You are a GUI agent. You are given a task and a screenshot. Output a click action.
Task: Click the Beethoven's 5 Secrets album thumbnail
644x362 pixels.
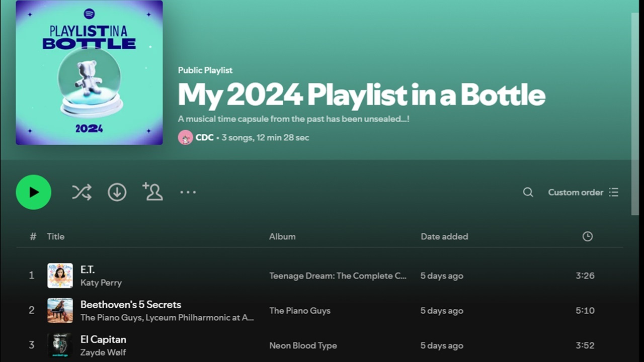[60, 310]
